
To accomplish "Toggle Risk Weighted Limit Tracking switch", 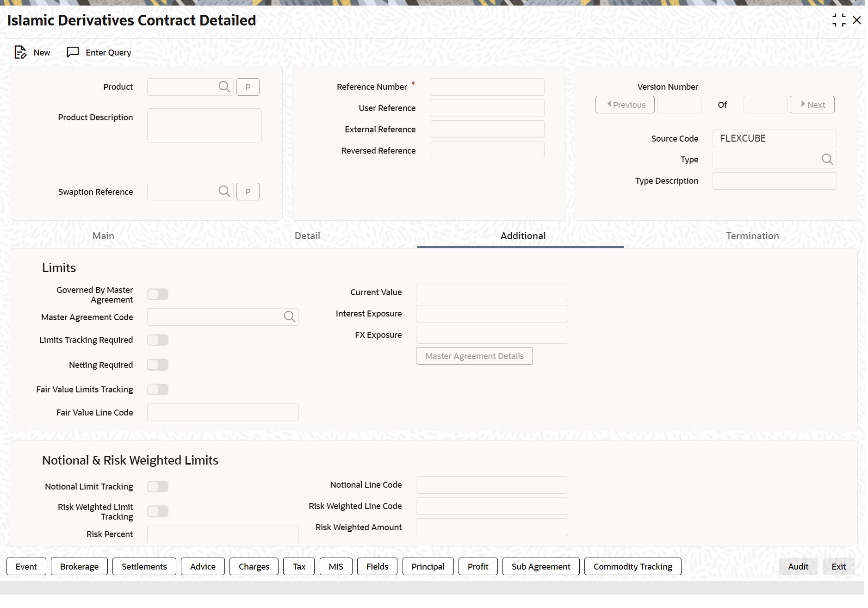I will tap(158, 511).
